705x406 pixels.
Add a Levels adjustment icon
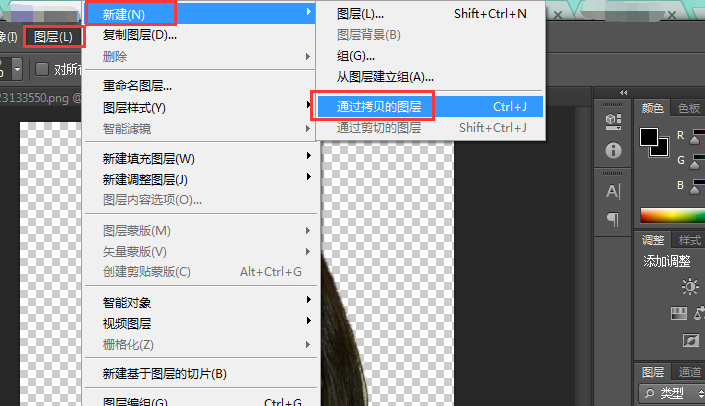tap(679, 313)
